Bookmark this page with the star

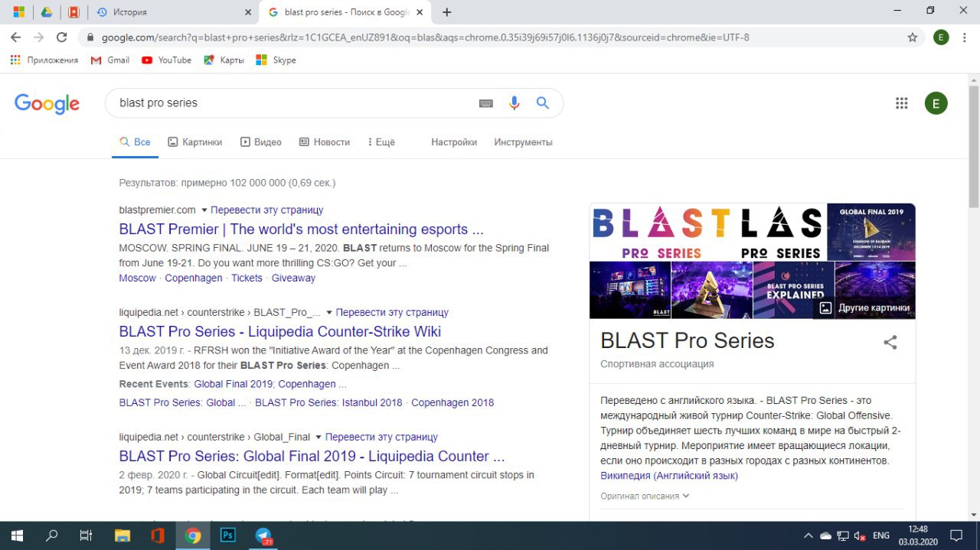pos(912,37)
